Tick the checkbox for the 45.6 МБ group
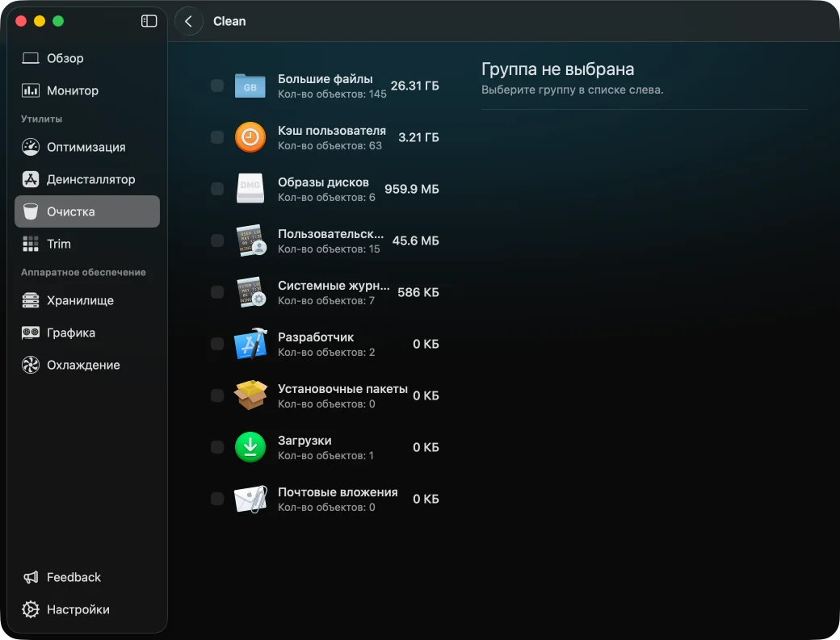Image resolution: width=840 pixels, height=640 pixels. [217, 241]
